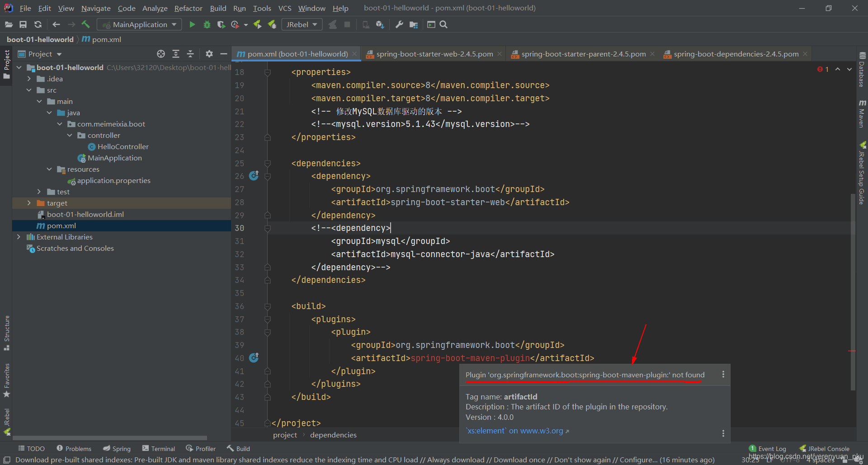Expand External Libraries node
The image size is (868, 465).
(19, 237)
